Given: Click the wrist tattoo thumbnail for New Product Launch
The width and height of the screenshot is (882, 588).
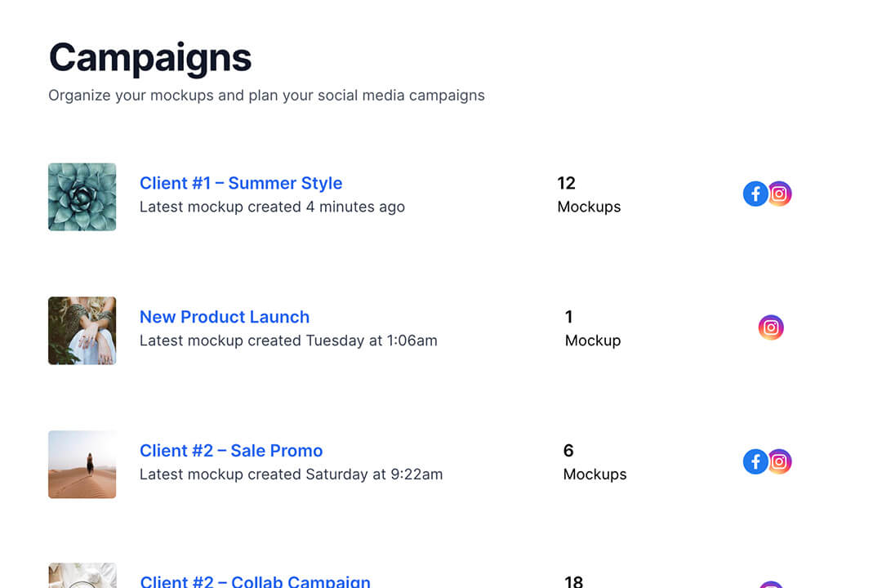Looking at the screenshot, I should (82, 330).
